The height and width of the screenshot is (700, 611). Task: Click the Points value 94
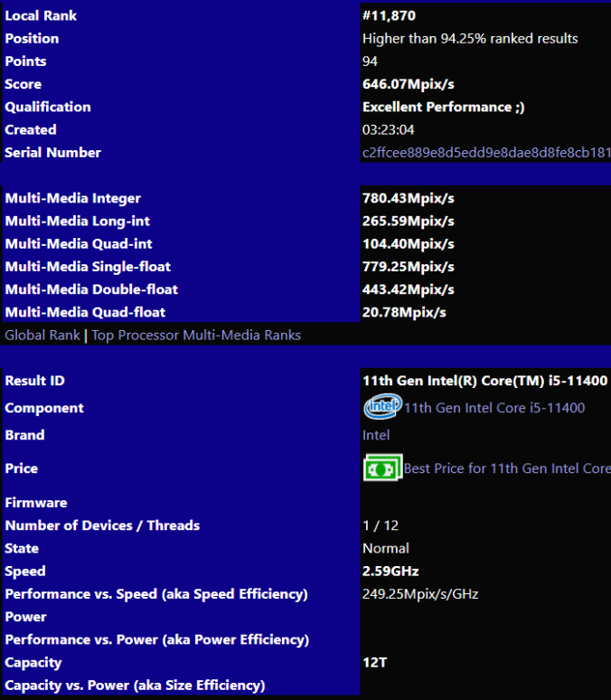point(370,61)
